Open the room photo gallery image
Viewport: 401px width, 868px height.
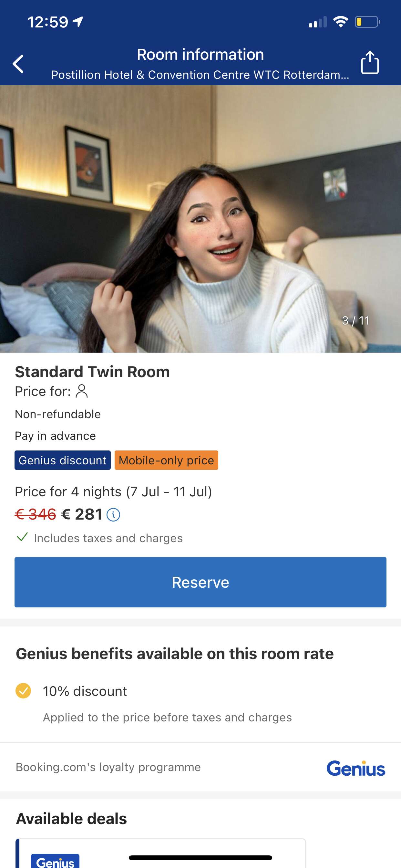(200, 219)
